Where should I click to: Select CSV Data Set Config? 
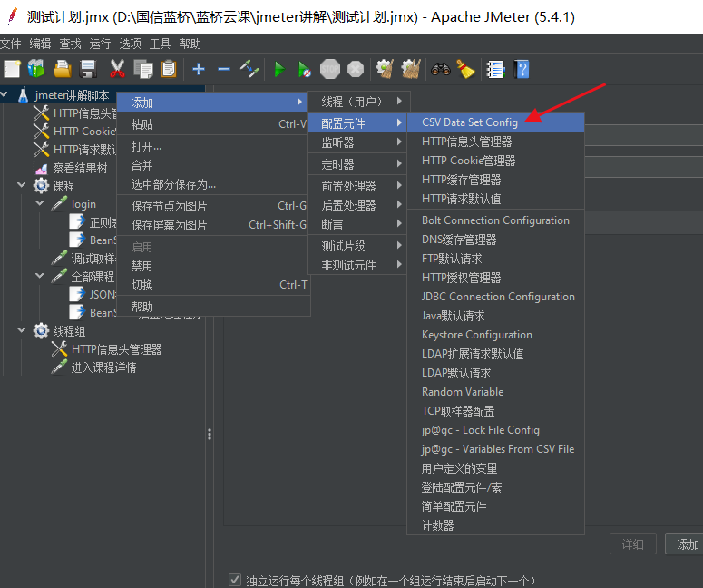495,122
